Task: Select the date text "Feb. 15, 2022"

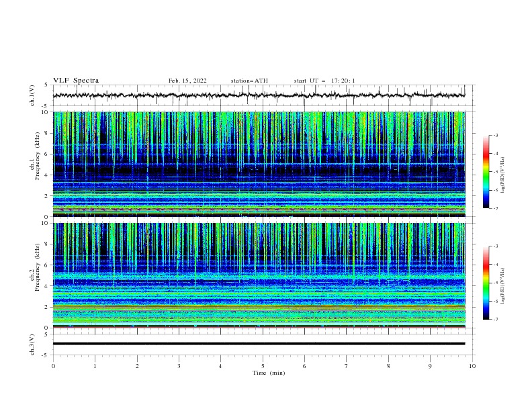Action: (187, 81)
